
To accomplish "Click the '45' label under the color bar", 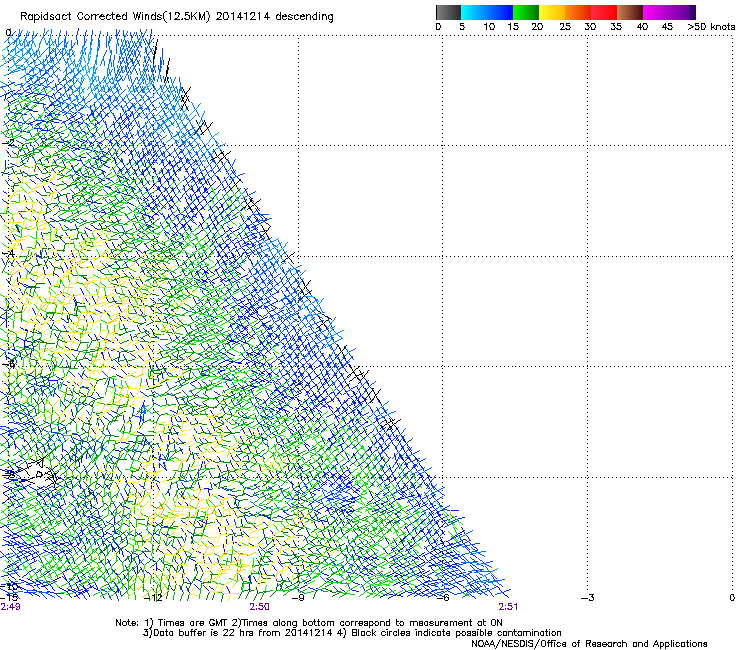I will pyautogui.click(x=667, y=27).
